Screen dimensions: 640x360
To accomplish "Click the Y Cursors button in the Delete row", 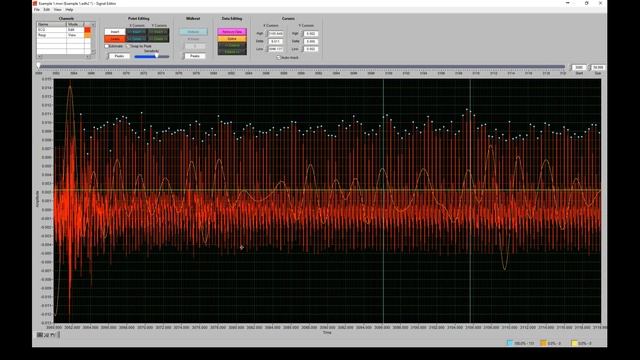I will pos(158,39).
